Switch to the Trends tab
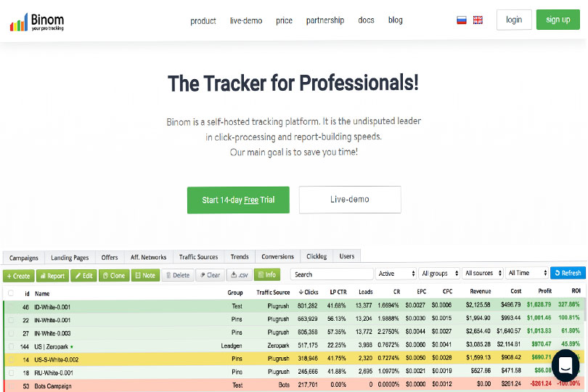The width and height of the screenshot is (588, 392). tap(240, 256)
